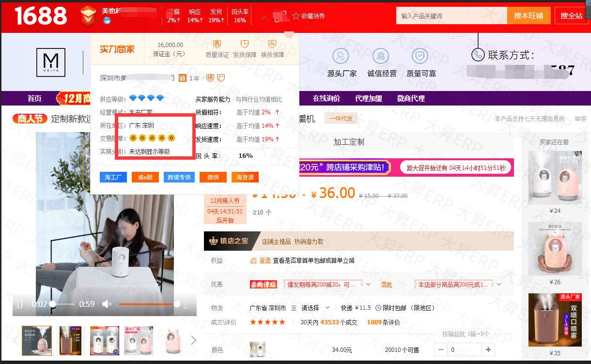Click the 淘货源 tag button
The width and height of the screenshot is (591, 364).
click(x=245, y=177)
